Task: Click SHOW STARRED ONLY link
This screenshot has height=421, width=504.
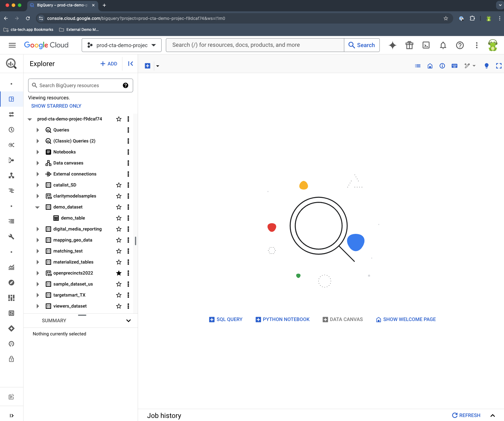Action: tap(56, 106)
